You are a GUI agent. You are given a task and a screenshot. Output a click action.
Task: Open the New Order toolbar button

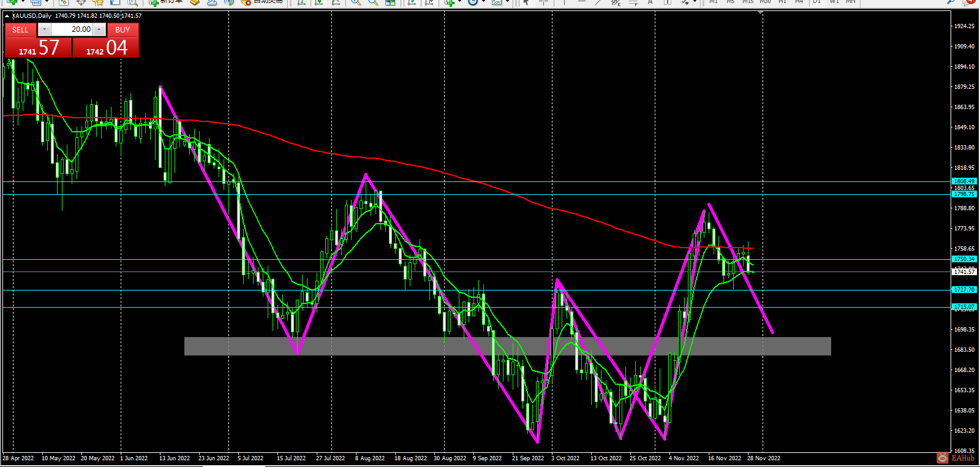[x=166, y=2]
